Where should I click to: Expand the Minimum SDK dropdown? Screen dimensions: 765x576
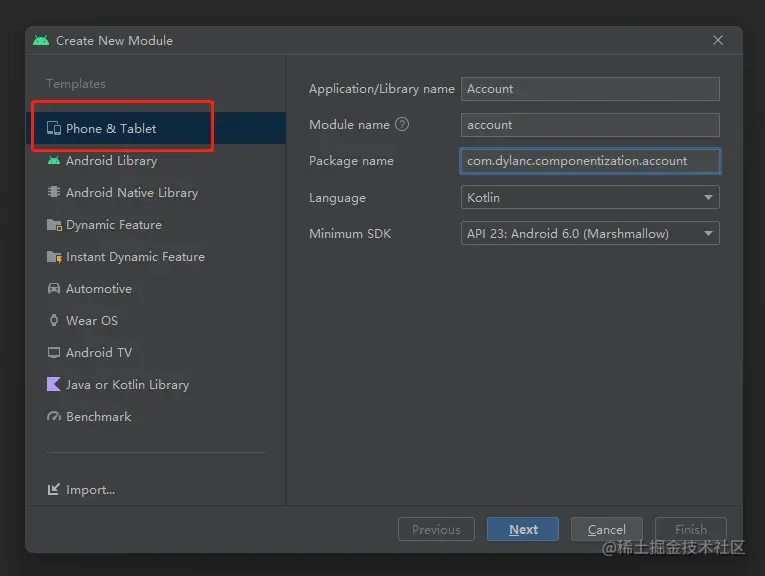click(590, 234)
